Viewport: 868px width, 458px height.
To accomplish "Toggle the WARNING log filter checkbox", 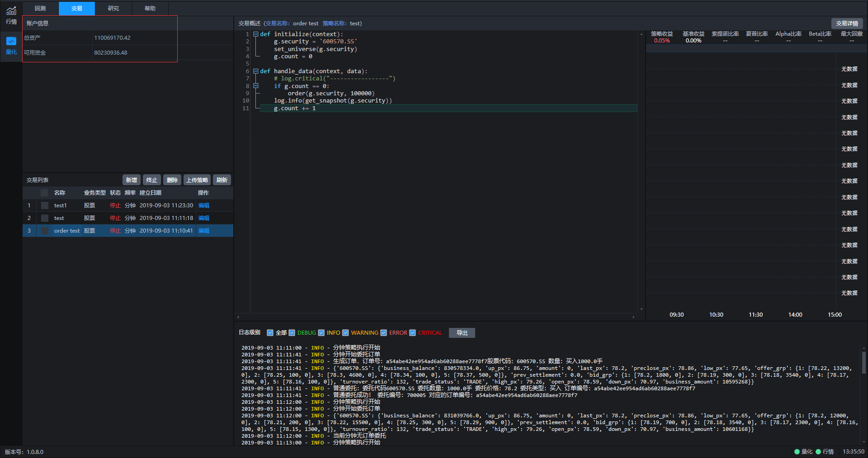I will pos(346,333).
